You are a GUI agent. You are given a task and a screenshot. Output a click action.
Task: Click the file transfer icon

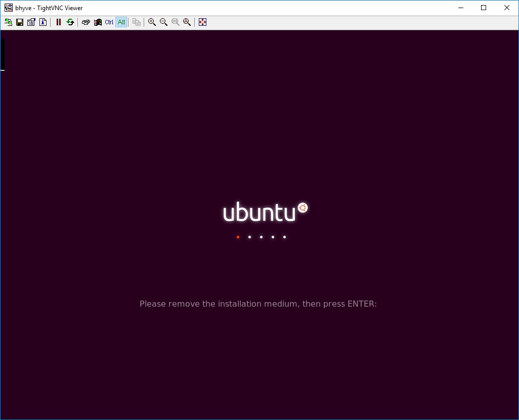(x=137, y=22)
